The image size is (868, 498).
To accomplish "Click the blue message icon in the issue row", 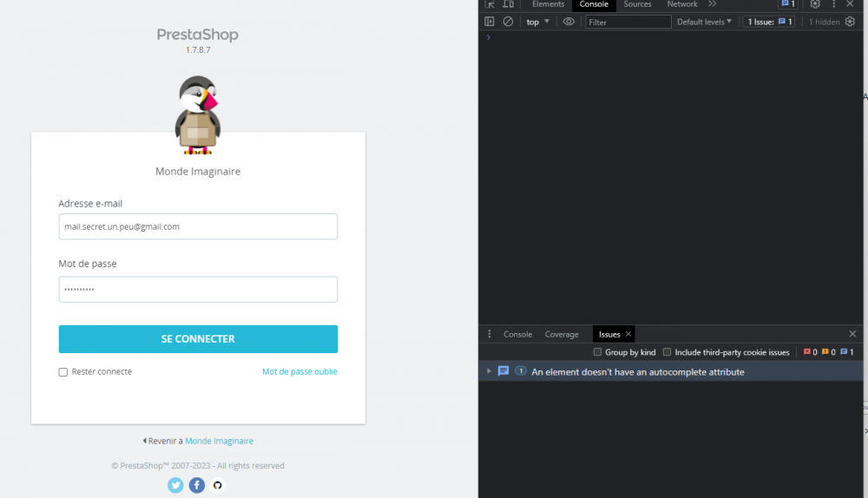I will 503,370.
